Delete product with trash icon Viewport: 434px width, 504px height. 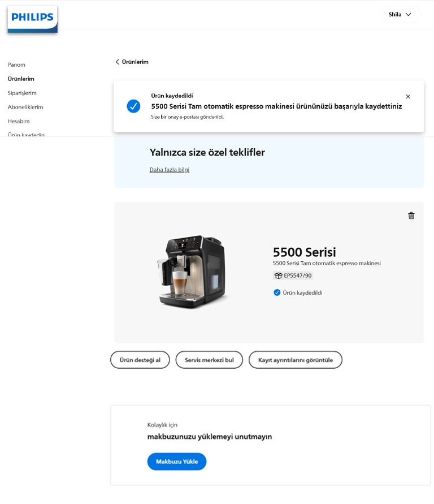tap(411, 216)
